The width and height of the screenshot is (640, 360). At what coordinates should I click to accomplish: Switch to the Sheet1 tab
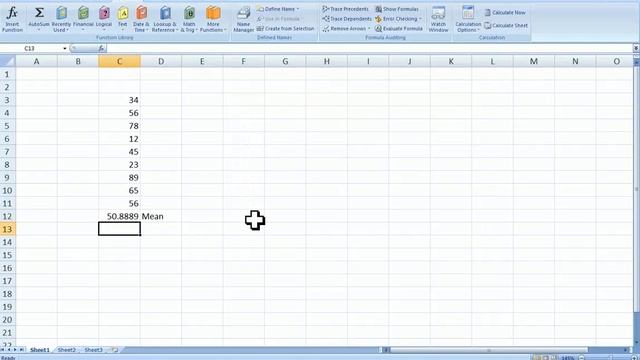point(40,350)
